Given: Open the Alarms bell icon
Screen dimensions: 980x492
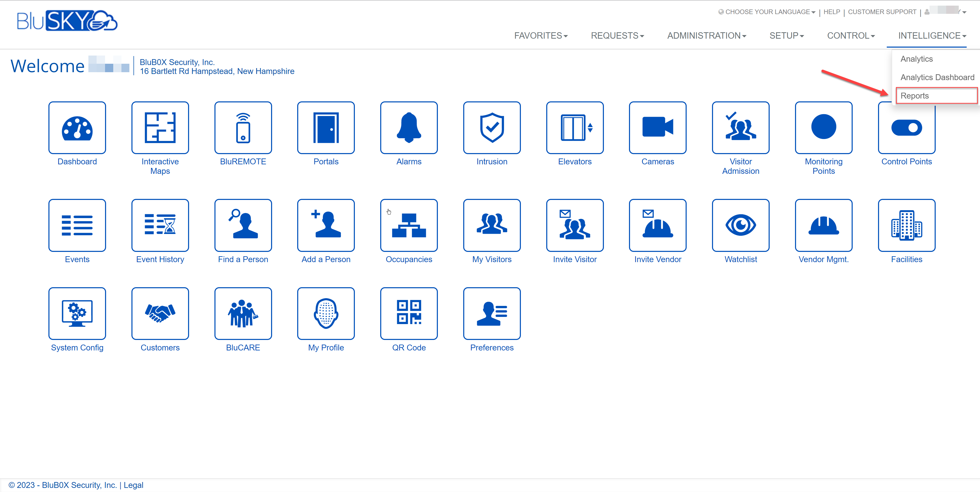Looking at the screenshot, I should pyautogui.click(x=409, y=128).
